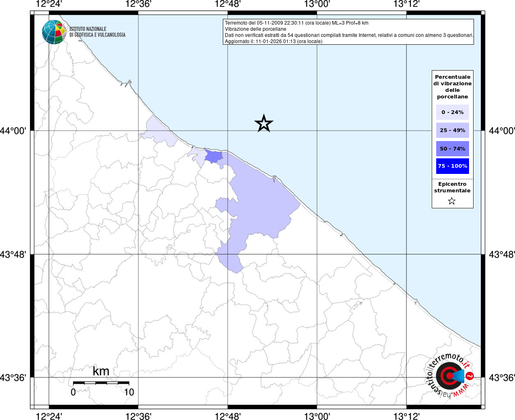This screenshot has height=420, width=515.
Task: Click the right axis label 43°48'
Action: (x=501, y=254)
